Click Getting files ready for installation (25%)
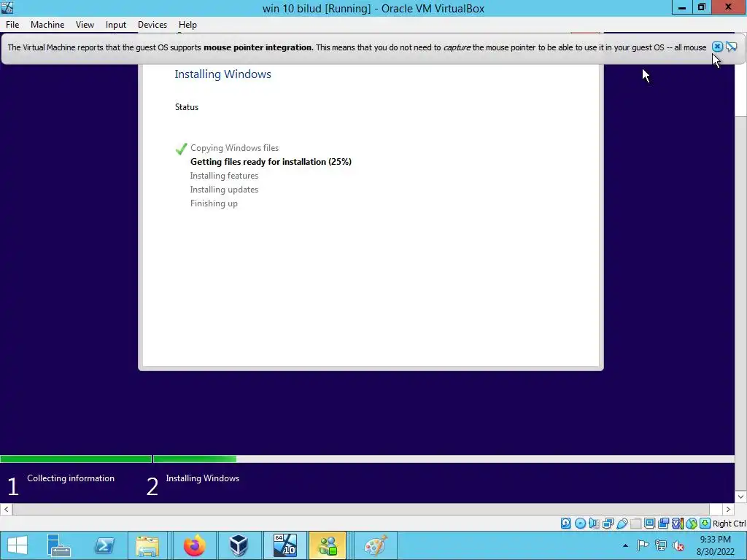The height and width of the screenshot is (560, 747). (x=271, y=162)
